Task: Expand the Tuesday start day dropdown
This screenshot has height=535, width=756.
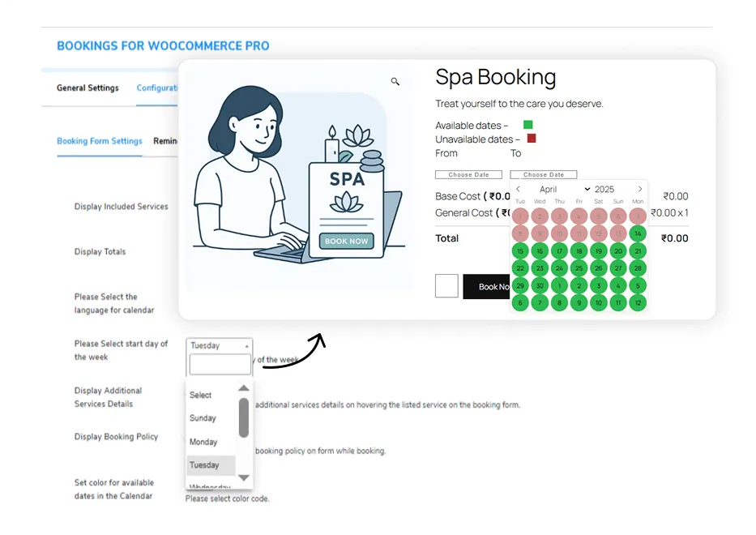Action: [x=220, y=345]
